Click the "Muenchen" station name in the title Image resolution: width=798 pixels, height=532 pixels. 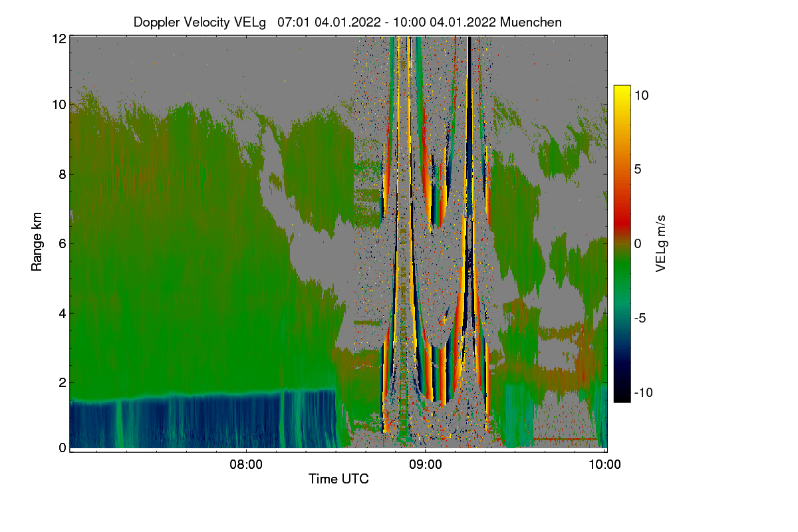pos(531,22)
